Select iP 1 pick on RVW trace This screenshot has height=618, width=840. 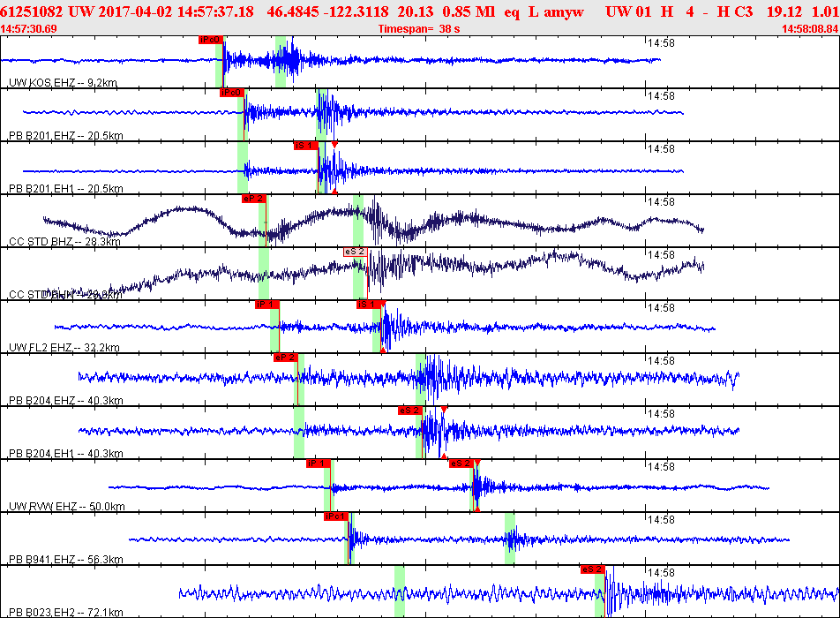[x=318, y=463]
